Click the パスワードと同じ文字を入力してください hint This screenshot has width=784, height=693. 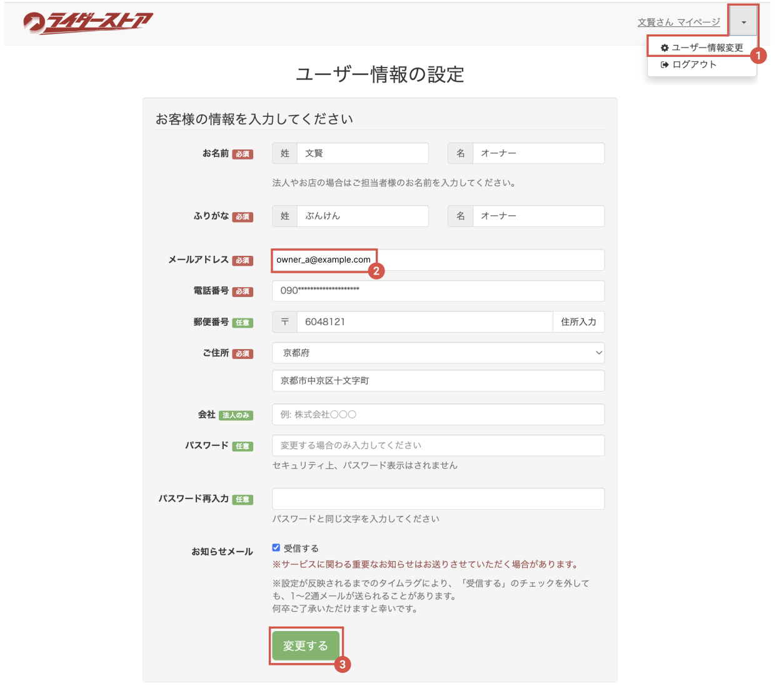(356, 518)
